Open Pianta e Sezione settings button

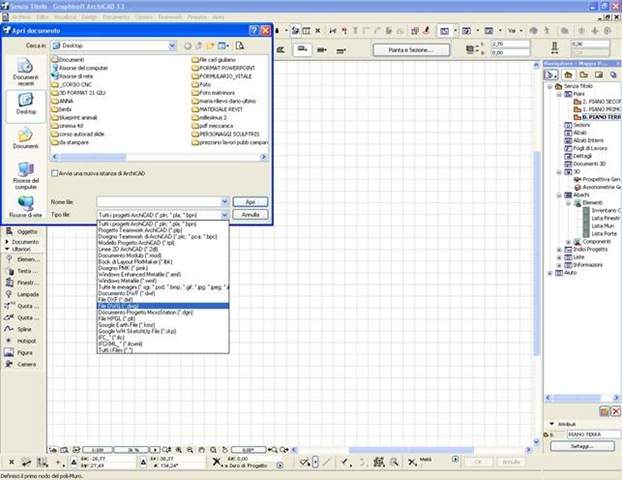(x=411, y=50)
